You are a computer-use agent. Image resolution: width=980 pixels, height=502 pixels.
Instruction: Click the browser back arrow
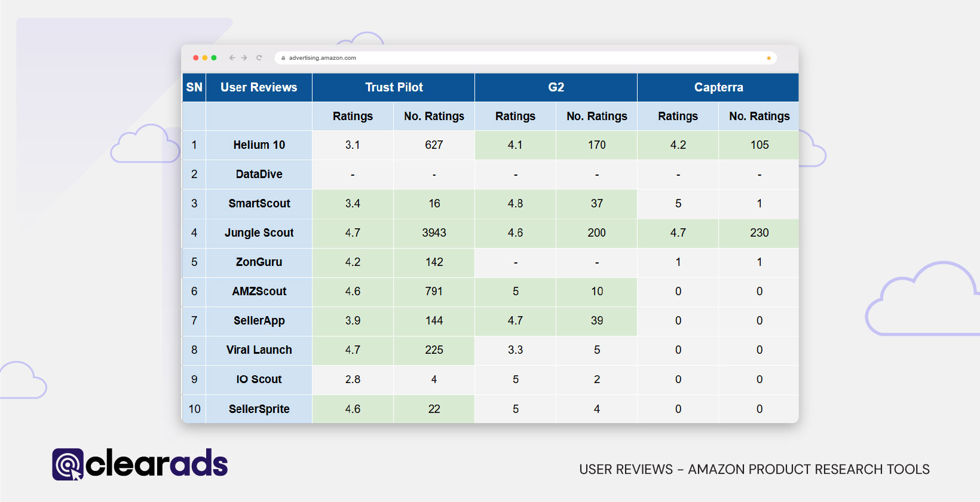[232, 58]
